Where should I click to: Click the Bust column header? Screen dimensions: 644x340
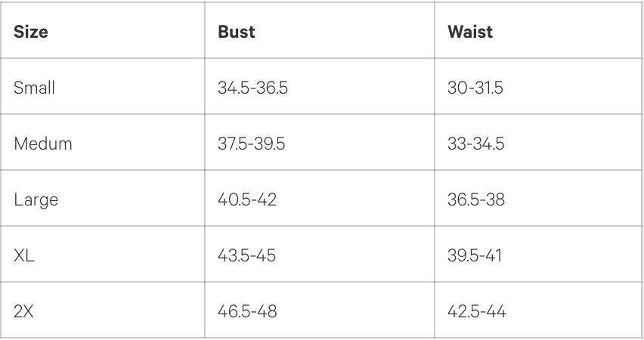coord(236,32)
